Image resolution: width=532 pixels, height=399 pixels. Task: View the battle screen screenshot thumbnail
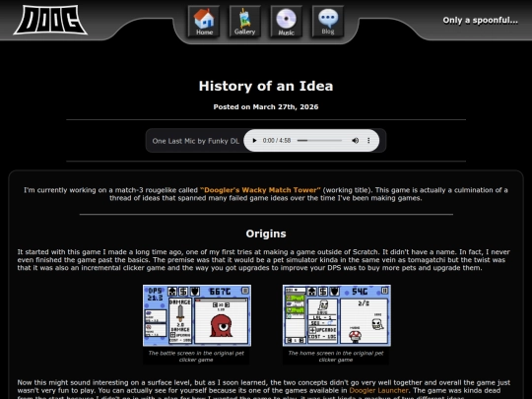197,315
